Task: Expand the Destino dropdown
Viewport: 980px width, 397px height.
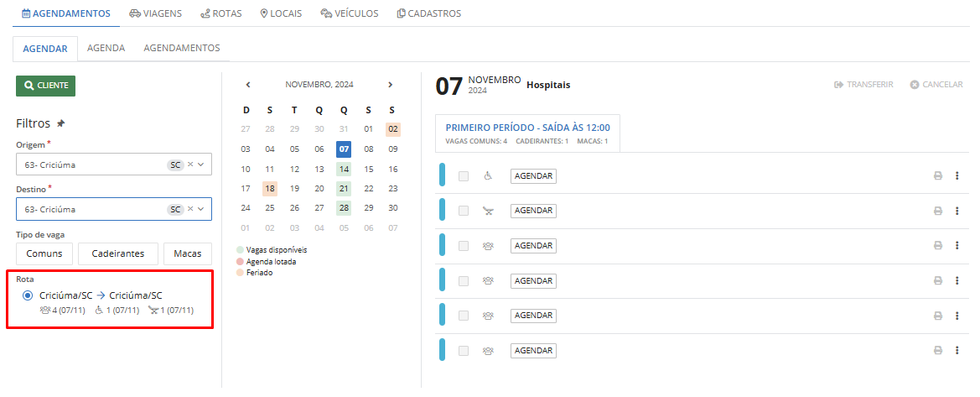Action: point(201,209)
